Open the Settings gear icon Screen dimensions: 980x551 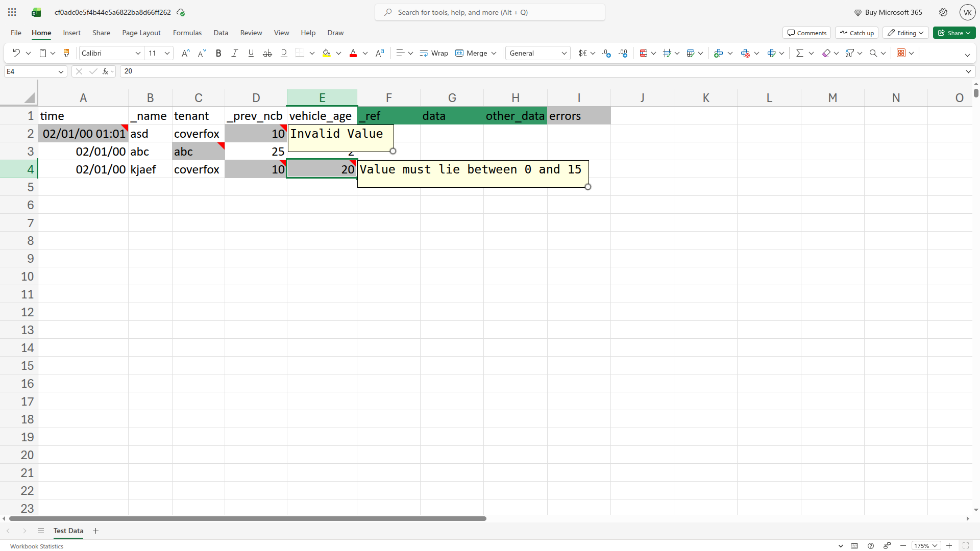point(943,12)
